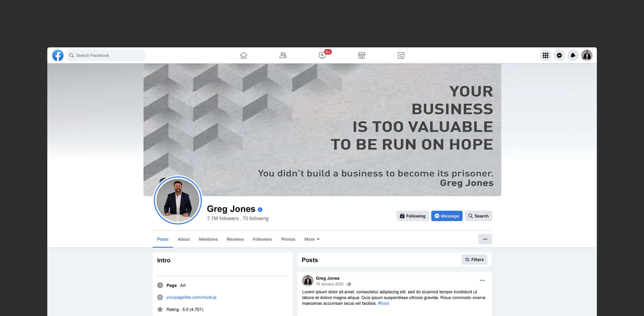
Task: Open Watch videos with the 9+ notification badge
Action: tap(322, 55)
